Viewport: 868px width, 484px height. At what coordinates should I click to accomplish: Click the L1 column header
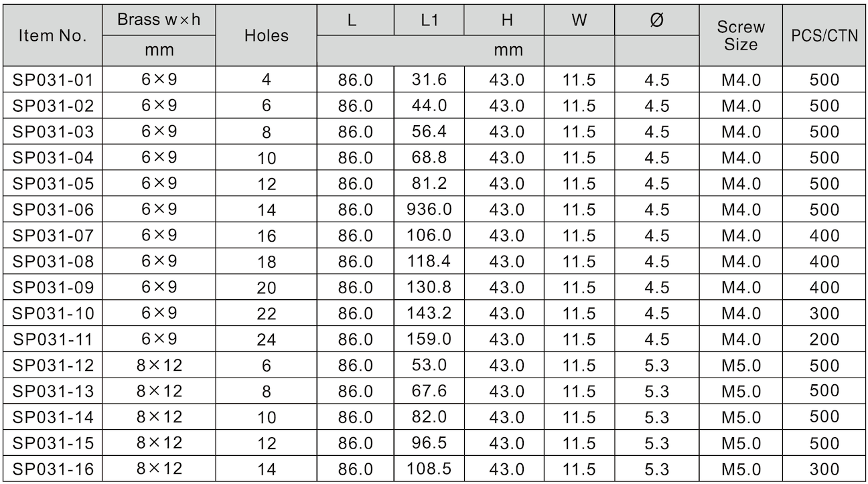coord(429,21)
